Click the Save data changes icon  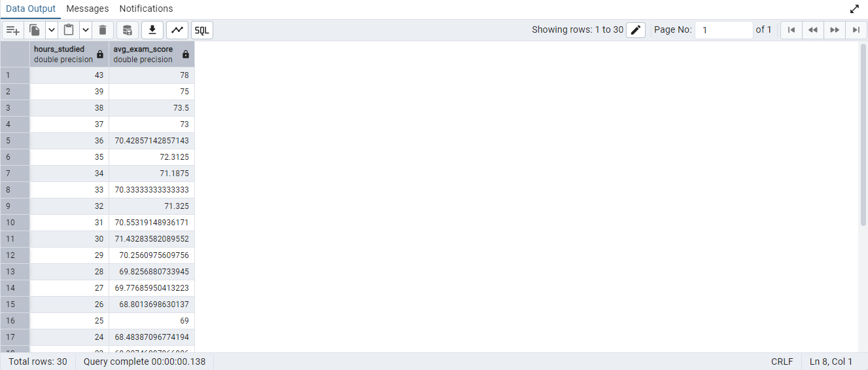click(128, 30)
